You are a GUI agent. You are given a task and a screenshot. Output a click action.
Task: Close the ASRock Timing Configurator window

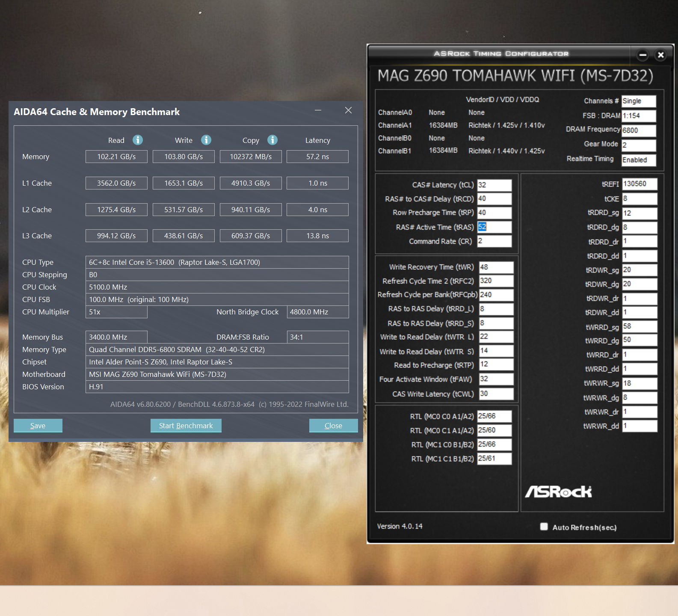point(661,55)
